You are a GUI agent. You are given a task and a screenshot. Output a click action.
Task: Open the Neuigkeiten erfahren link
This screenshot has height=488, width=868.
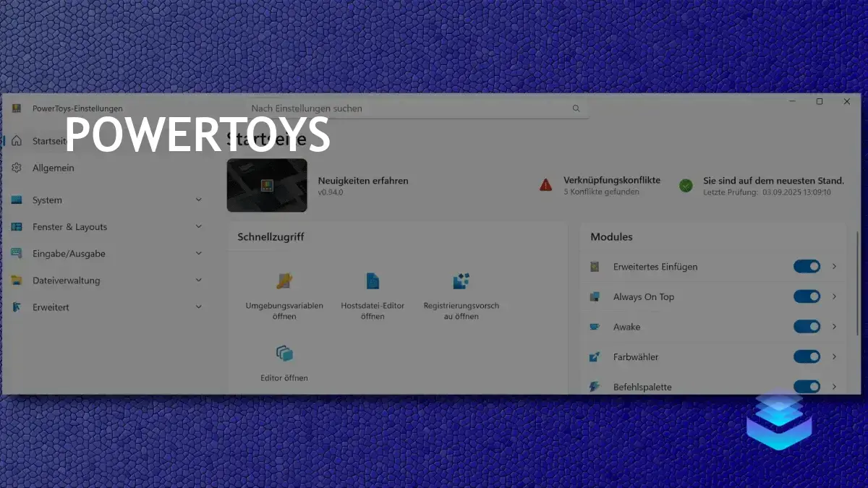tap(363, 181)
